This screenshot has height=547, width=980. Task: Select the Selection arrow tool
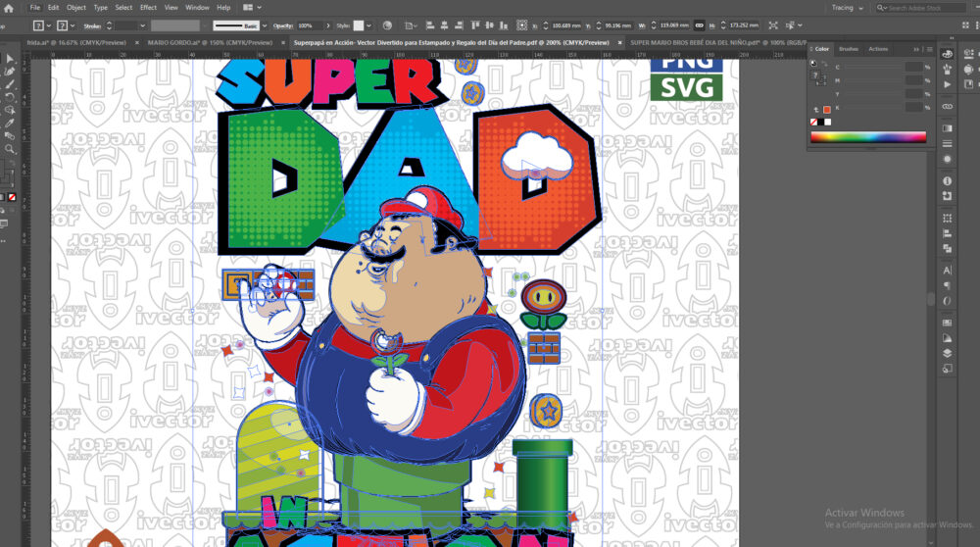(x=10, y=59)
